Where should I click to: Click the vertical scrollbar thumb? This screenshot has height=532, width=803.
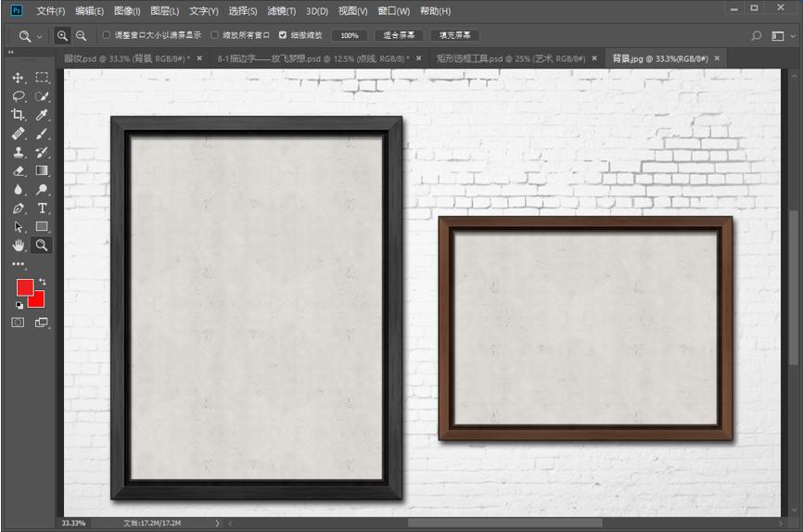(x=794, y=286)
